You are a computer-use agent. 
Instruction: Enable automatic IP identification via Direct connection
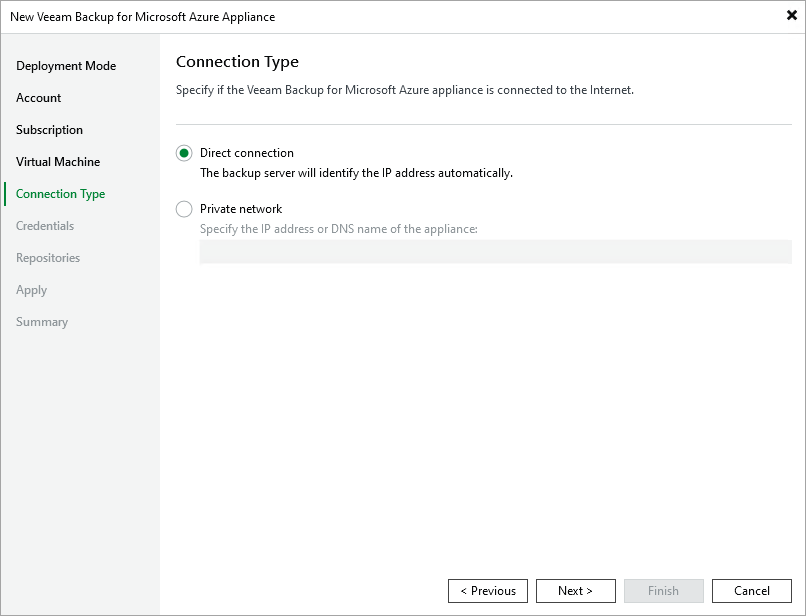tap(183, 153)
